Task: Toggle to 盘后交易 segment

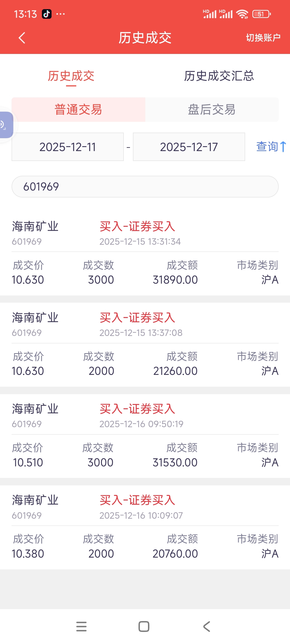Action: tap(212, 109)
